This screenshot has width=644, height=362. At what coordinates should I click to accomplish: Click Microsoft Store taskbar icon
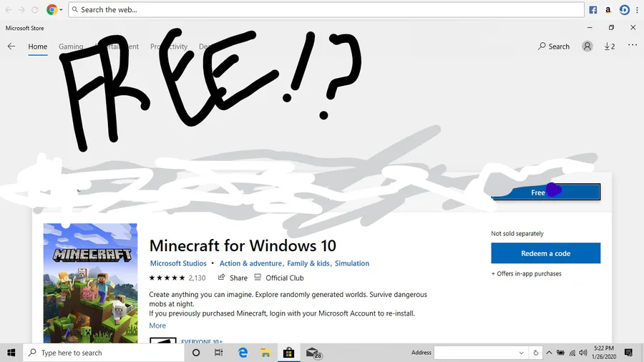click(x=289, y=353)
